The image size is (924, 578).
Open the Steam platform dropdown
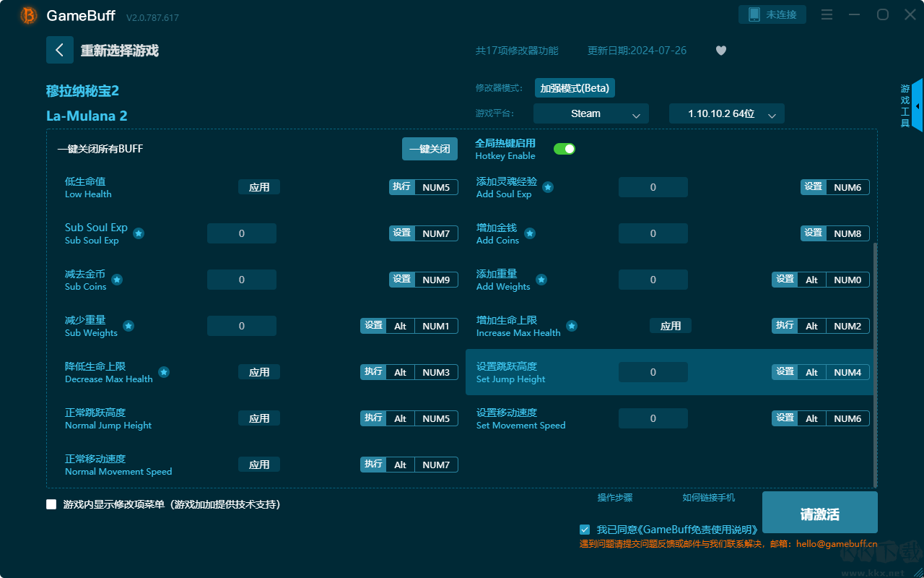click(591, 113)
